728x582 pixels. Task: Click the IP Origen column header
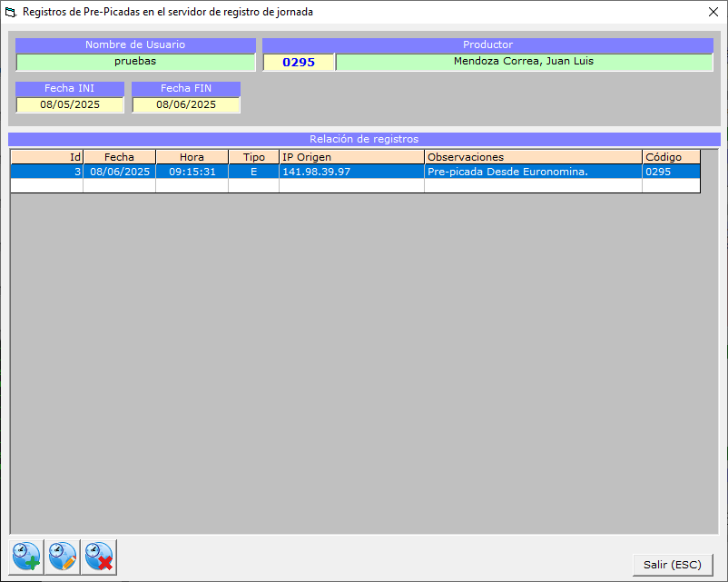coord(351,157)
